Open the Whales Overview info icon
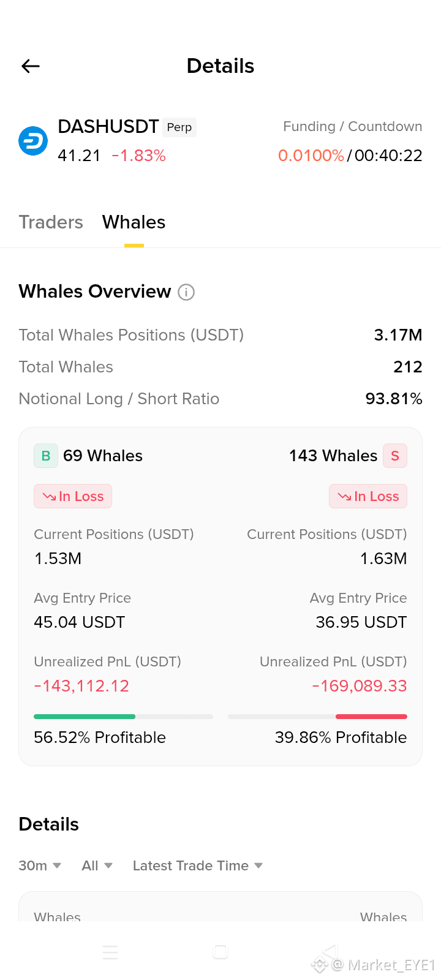 click(x=186, y=292)
